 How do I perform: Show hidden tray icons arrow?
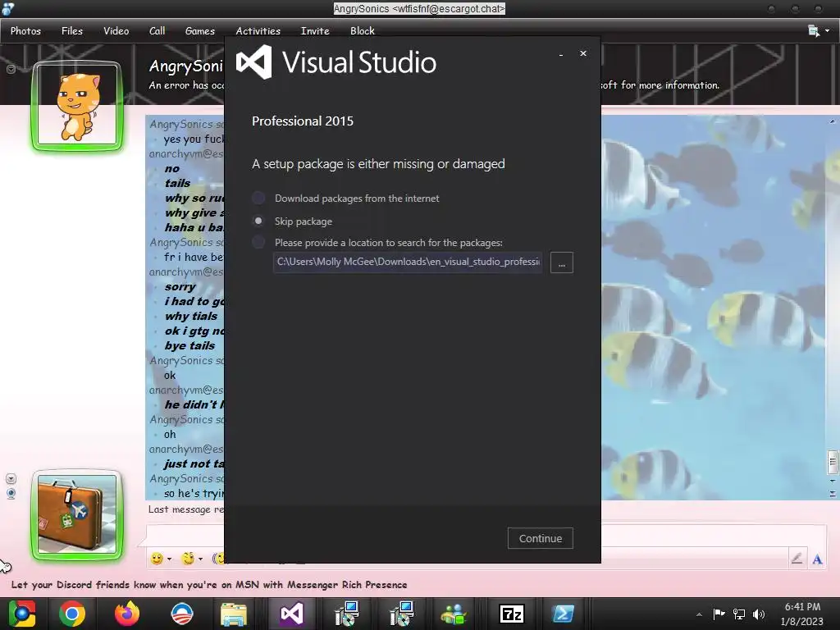click(699, 614)
